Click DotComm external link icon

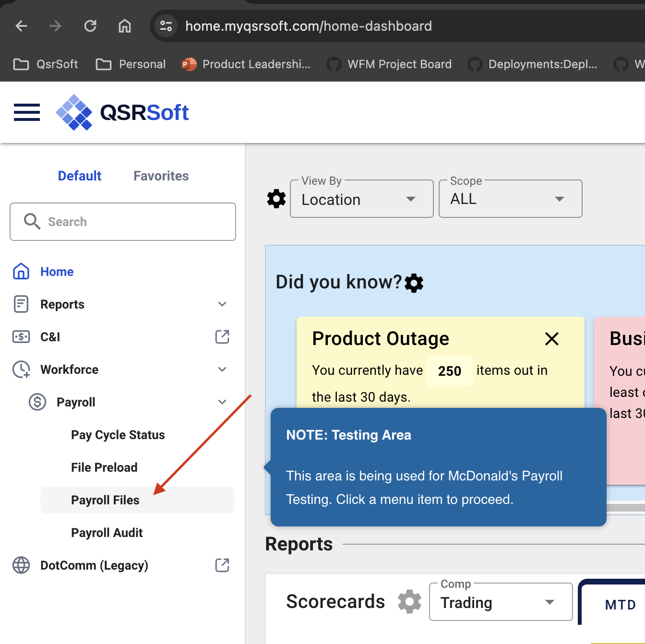pos(222,565)
